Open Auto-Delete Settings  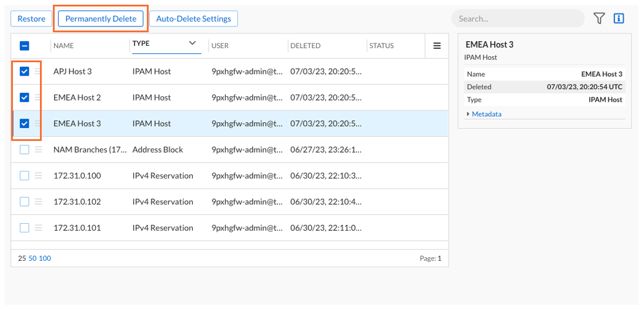point(193,19)
